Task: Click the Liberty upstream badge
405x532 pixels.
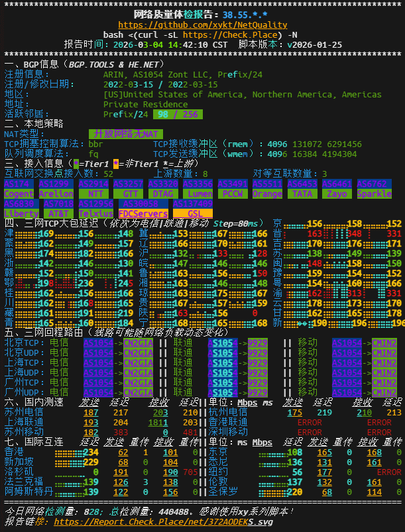Action: 21,214
